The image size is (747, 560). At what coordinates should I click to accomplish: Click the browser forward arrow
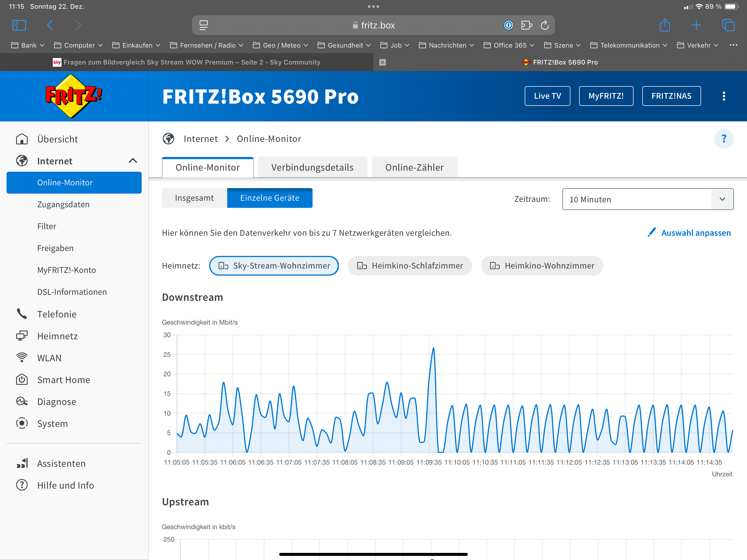tap(78, 25)
